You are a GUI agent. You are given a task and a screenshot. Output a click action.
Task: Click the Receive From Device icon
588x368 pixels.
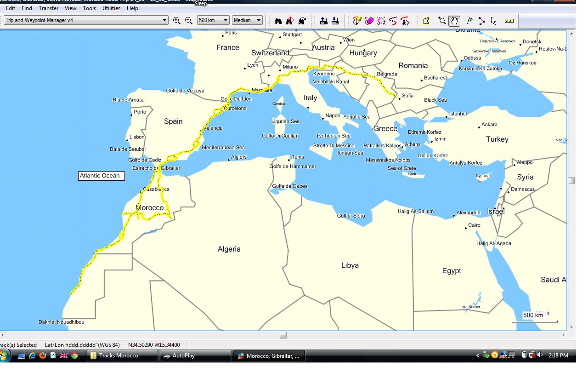(x=335, y=21)
